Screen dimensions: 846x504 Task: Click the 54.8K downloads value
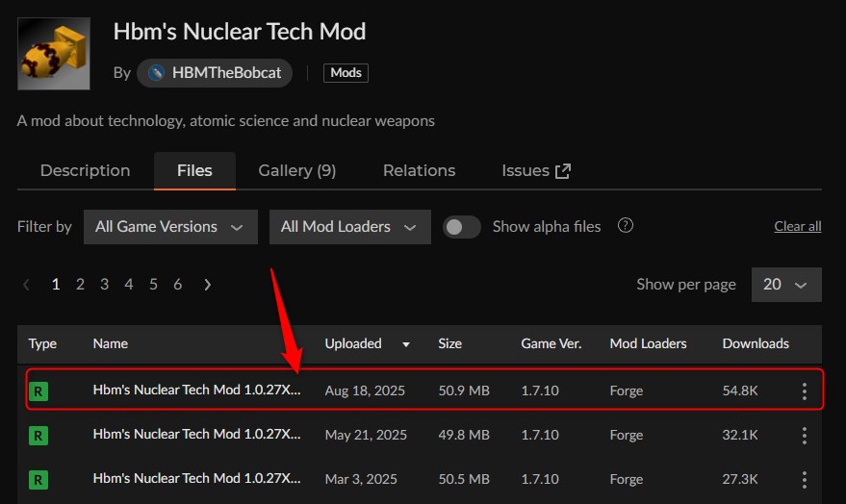[x=740, y=391]
